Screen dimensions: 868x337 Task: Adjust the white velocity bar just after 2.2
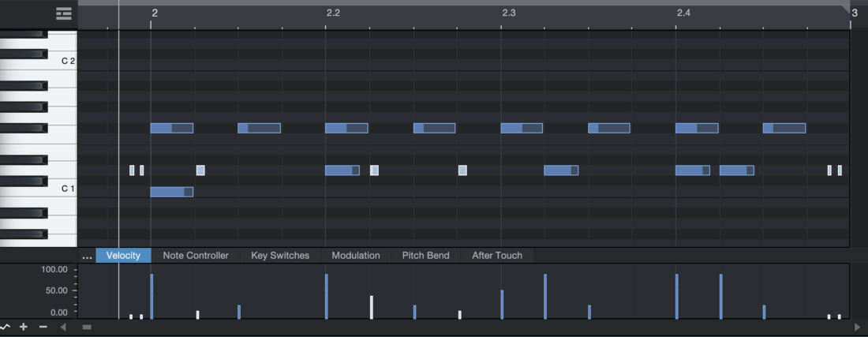(372, 308)
